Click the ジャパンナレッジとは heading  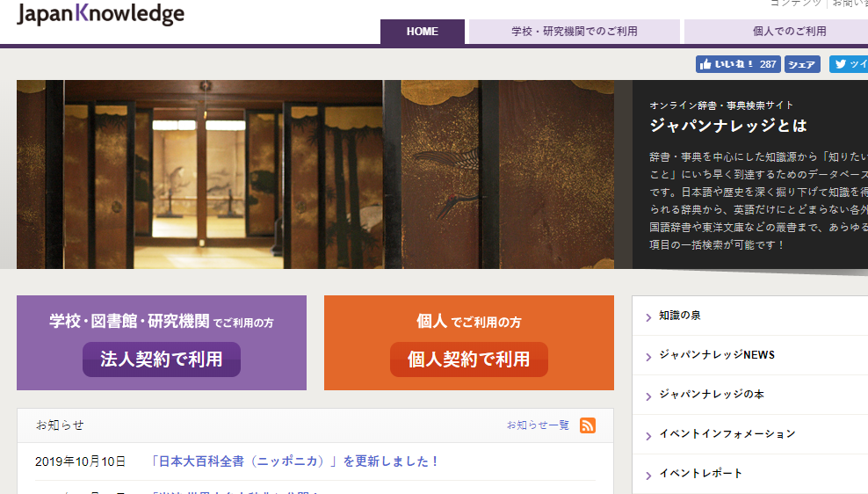[728, 126]
